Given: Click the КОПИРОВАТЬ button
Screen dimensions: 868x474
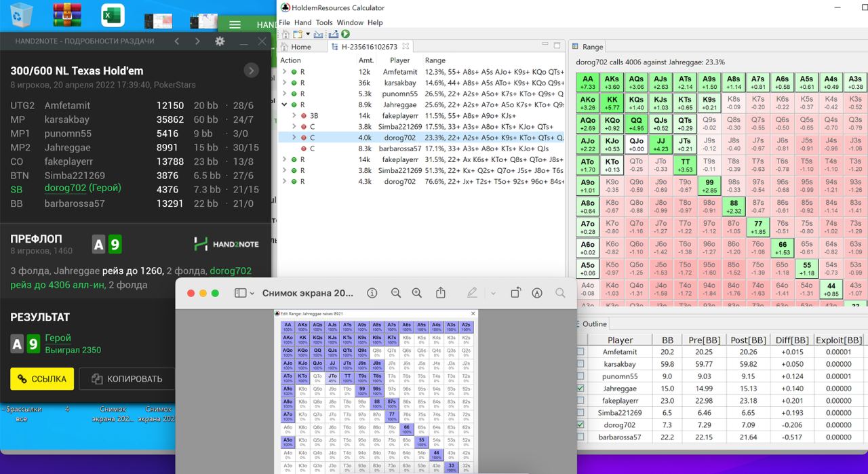Looking at the screenshot, I should pyautogui.click(x=127, y=379).
